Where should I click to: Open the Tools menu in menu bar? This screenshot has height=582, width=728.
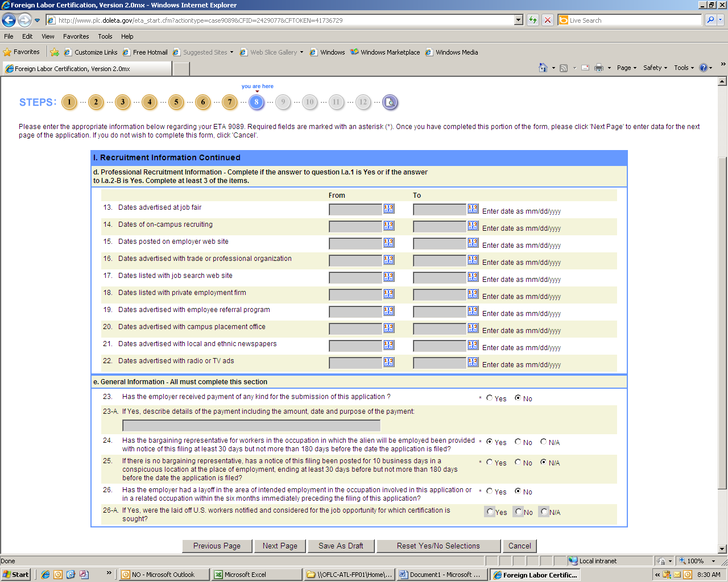tap(105, 36)
